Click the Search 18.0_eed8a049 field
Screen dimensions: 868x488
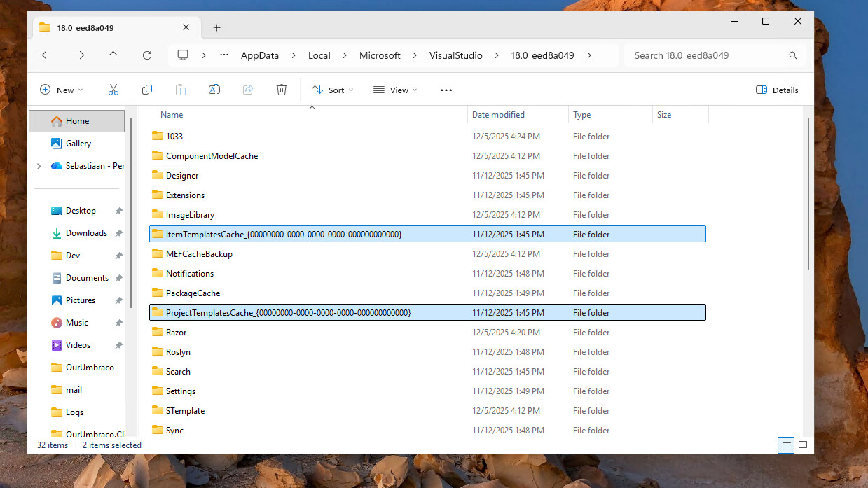tap(706, 55)
